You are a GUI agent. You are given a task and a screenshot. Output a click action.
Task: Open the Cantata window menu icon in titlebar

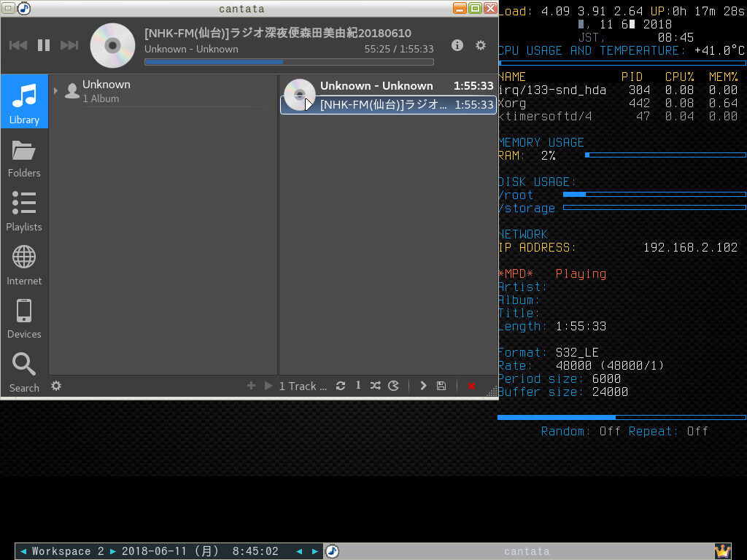tap(8, 8)
